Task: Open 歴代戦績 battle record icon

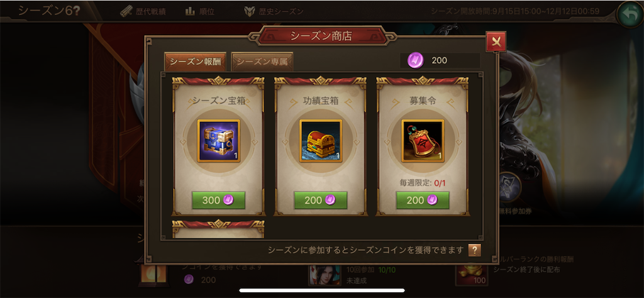Action: (x=127, y=11)
